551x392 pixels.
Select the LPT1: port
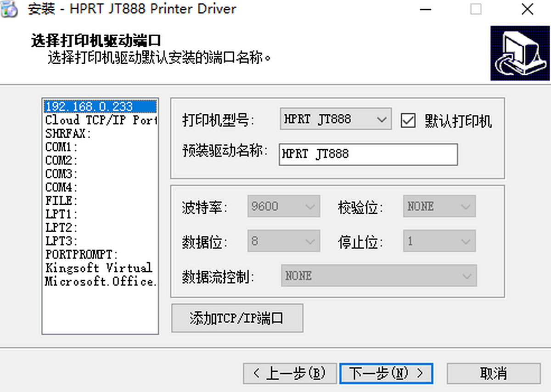(x=100, y=214)
